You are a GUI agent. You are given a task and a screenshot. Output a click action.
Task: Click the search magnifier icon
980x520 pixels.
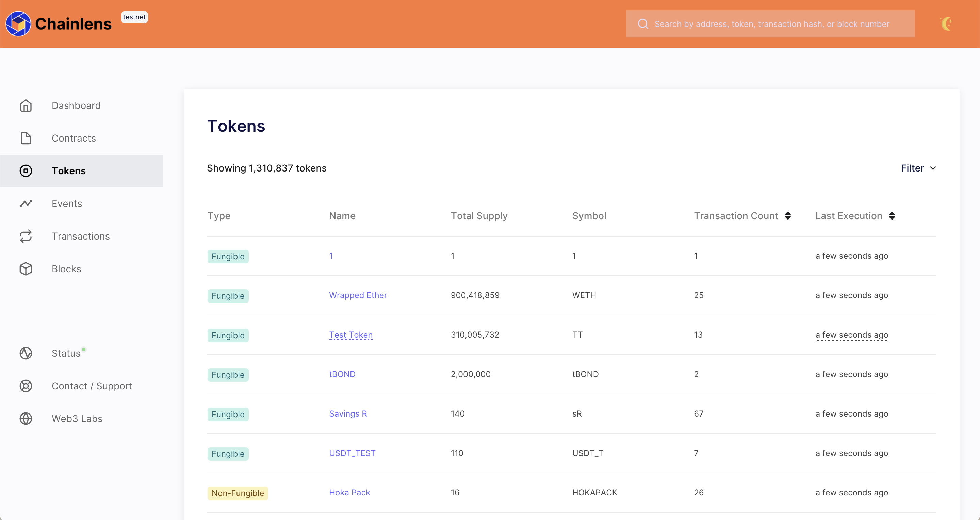point(643,24)
